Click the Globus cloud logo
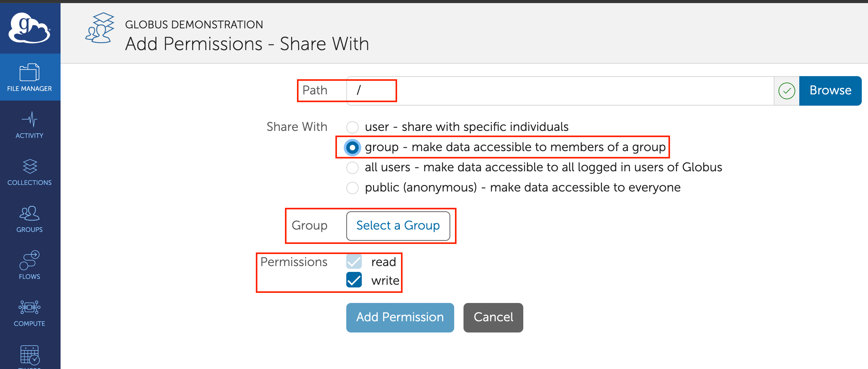Viewport: 868px width, 369px height. pyautogui.click(x=30, y=28)
